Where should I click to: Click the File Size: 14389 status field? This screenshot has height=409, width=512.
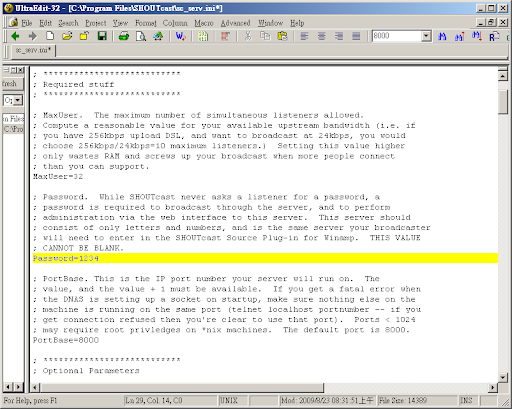[417, 400]
